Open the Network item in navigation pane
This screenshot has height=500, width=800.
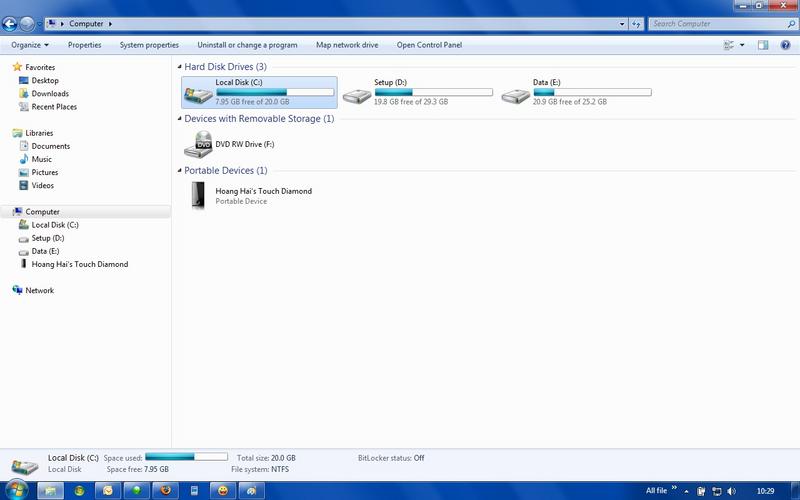pyautogui.click(x=40, y=290)
